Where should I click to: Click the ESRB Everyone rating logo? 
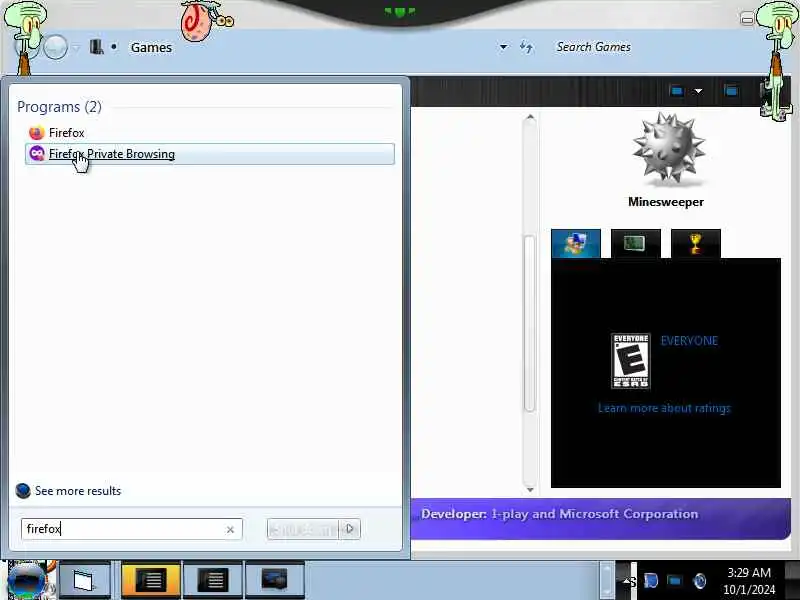631,361
